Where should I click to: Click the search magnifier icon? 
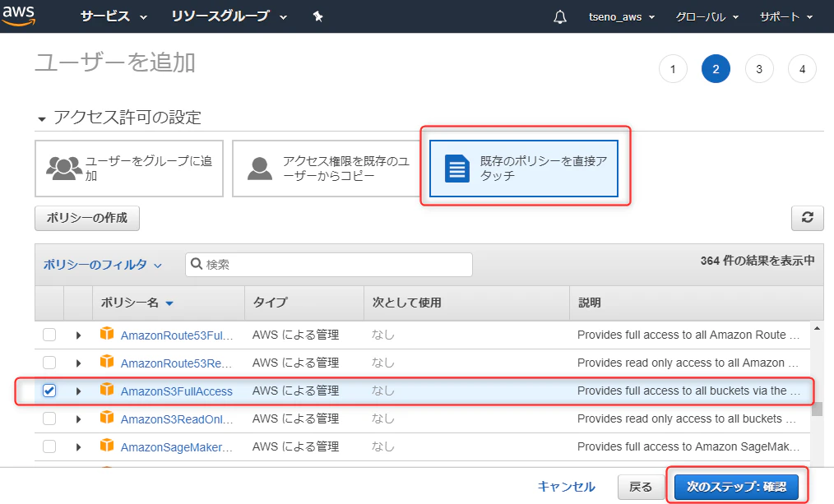197,264
